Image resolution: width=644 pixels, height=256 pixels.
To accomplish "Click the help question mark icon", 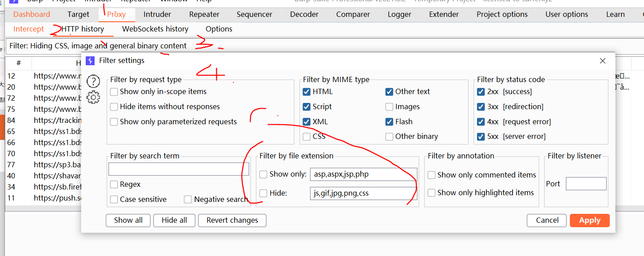I will 93,81.
